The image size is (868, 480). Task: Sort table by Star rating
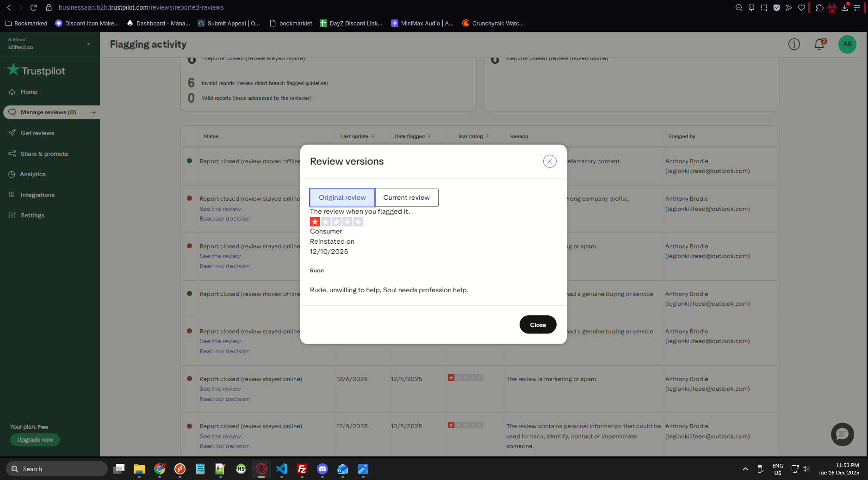[x=473, y=136]
